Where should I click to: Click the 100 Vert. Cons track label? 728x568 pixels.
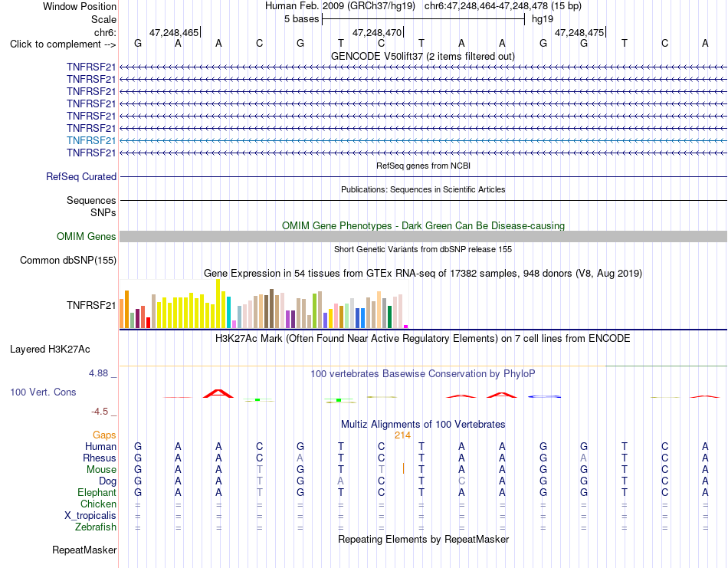pos(43,392)
